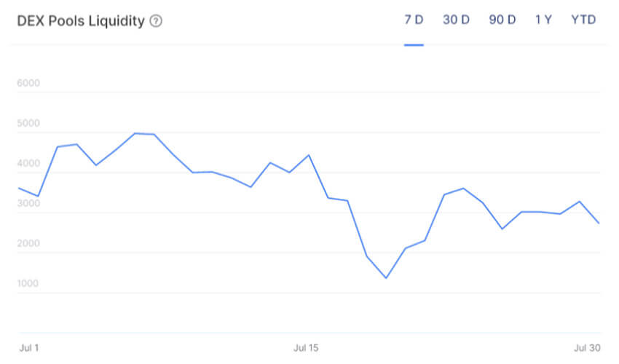The height and width of the screenshot is (364, 619).
Task: Show the YTD time range
Action: pyautogui.click(x=584, y=20)
